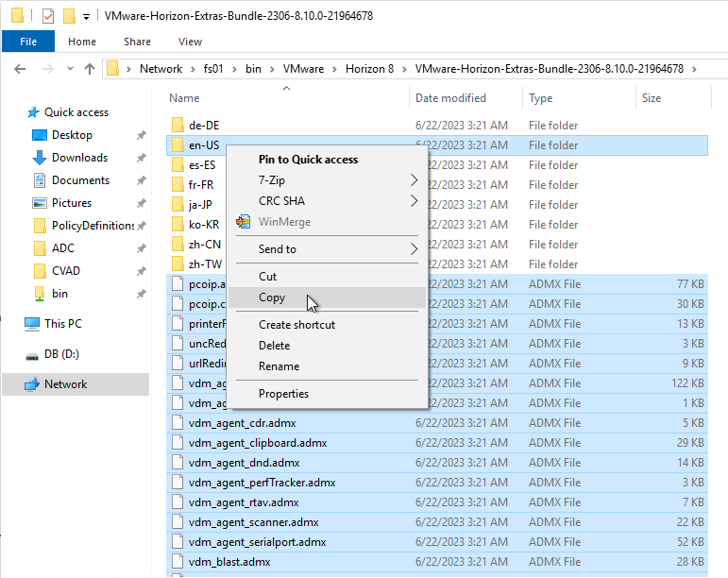This screenshot has width=728, height=578.
Task: Open the 7-Zip submenu
Action: [327, 180]
